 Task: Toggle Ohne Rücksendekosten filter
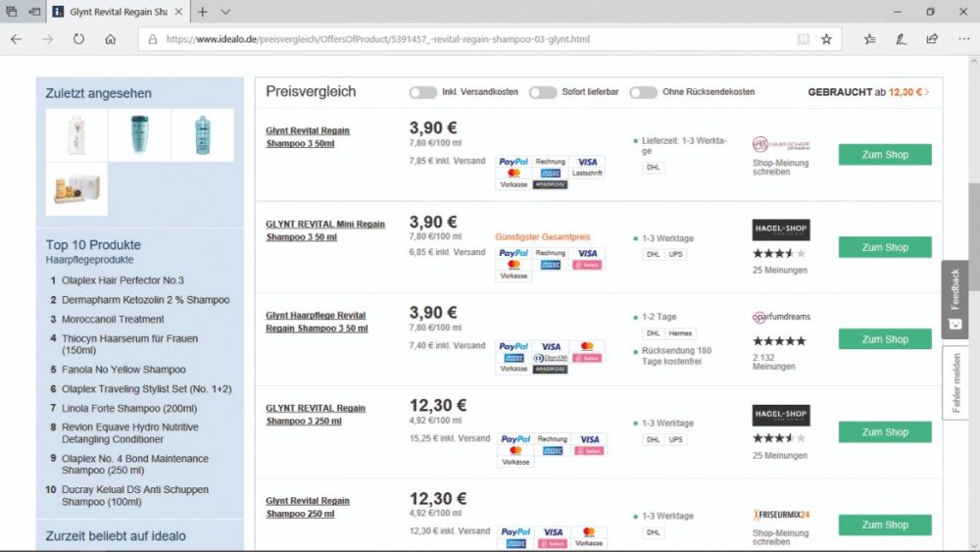[643, 92]
